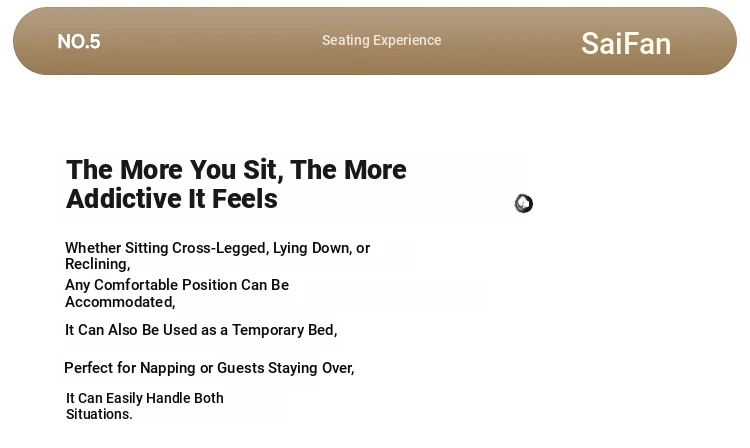The height and width of the screenshot is (448, 750).
Task: Click the small black ring icon
Action: (x=524, y=204)
